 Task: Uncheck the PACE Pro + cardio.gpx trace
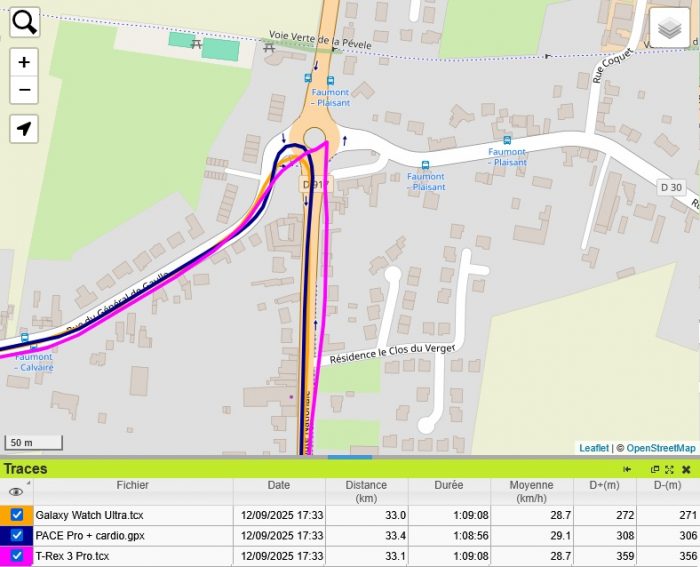click(17, 535)
